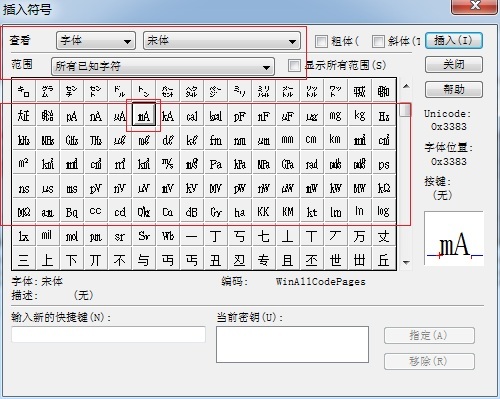The image size is (500, 399).
Task: Select the mol symbol cell
Action: point(72,236)
